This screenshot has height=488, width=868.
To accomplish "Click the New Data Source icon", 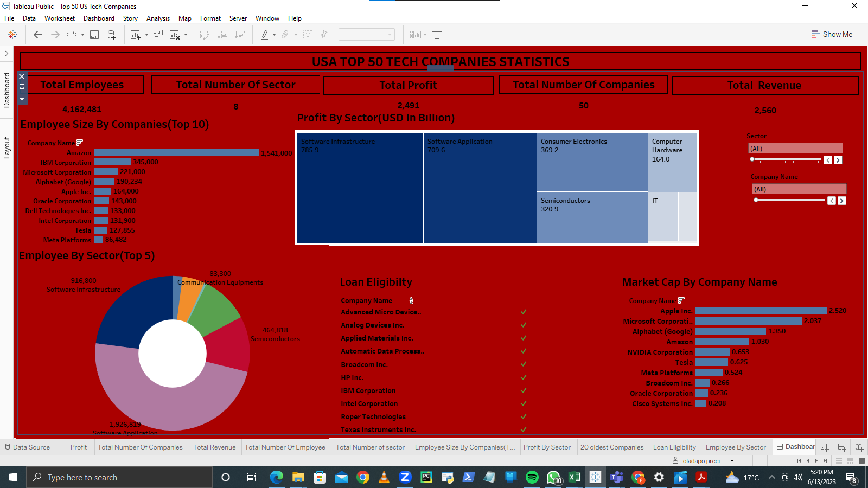I will tap(111, 35).
